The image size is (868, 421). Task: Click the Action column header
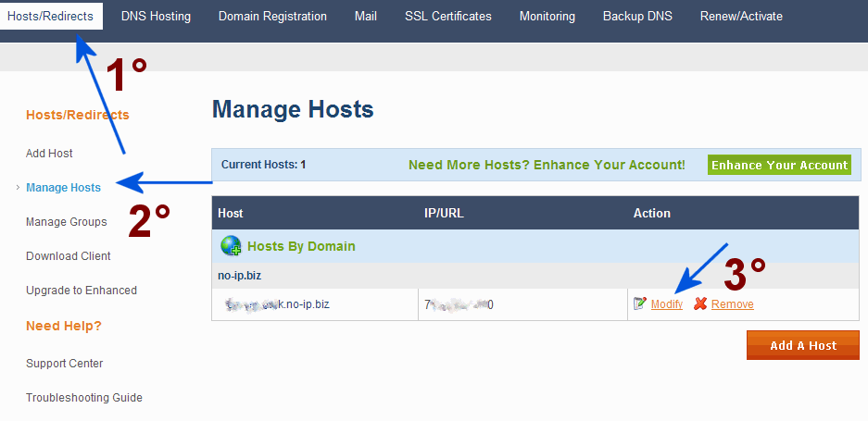coord(651,213)
